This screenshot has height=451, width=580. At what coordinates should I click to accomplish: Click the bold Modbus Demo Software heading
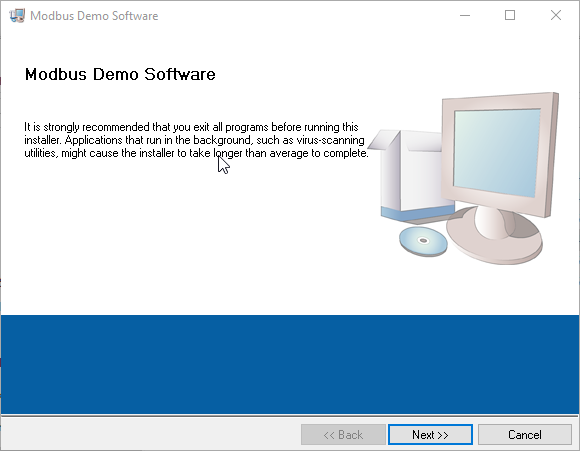coord(120,74)
